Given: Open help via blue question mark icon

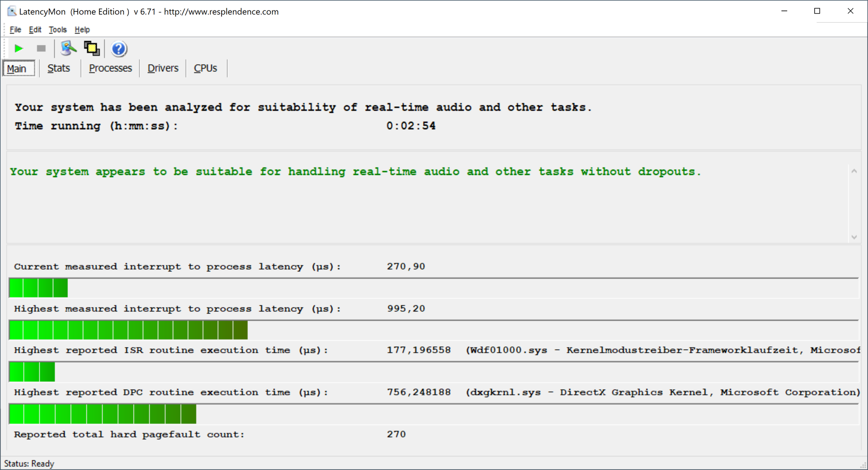Looking at the screenshot, I should pyautogui.click(x=119, y=49).
